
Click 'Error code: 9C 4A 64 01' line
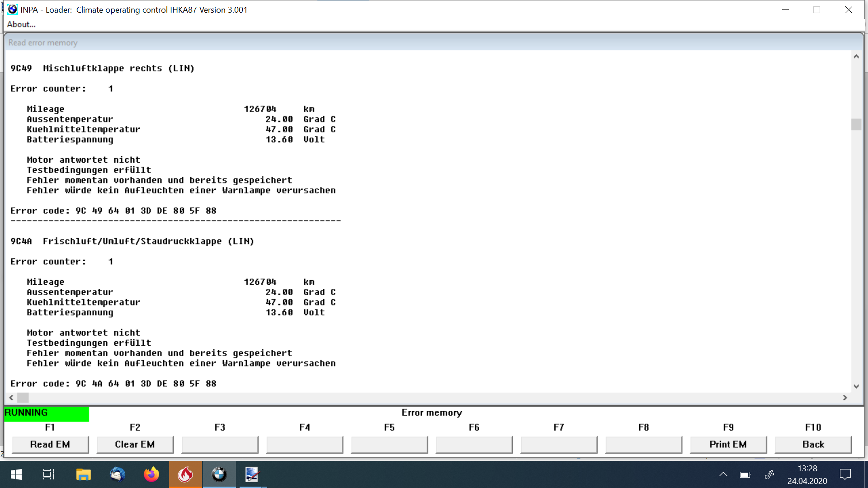113,384
